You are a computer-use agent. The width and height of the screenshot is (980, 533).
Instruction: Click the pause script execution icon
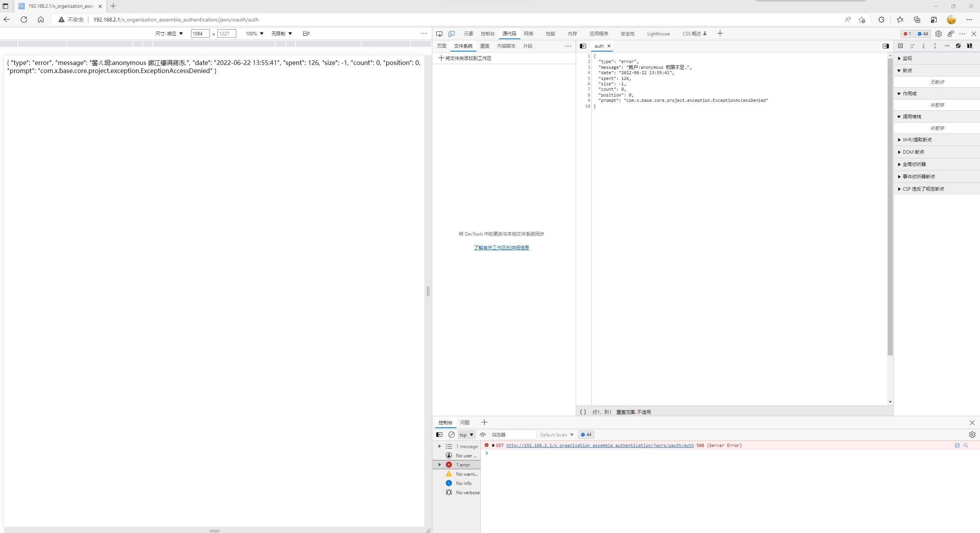(x=900, y=46)
